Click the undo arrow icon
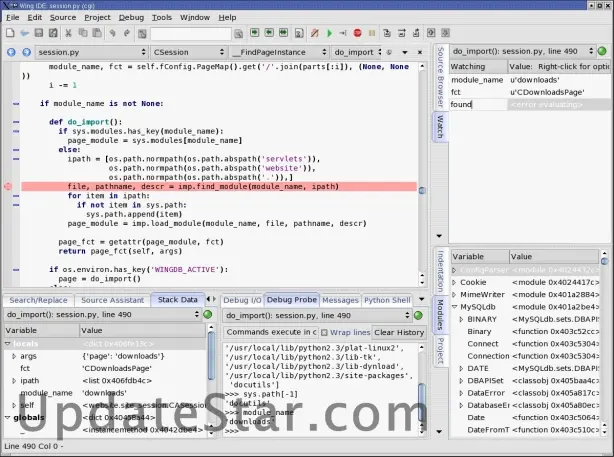Screen dimensions: 614x457 [x=112, y=33]
